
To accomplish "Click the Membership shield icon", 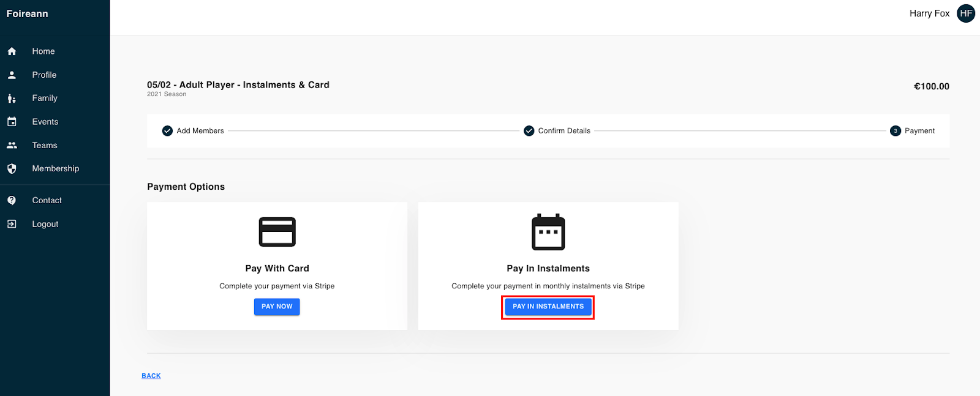I will point(12,168).
